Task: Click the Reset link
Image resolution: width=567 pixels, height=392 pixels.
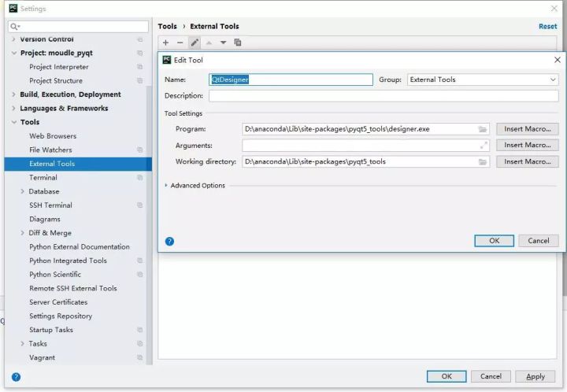Action: (x=547, y=27)
